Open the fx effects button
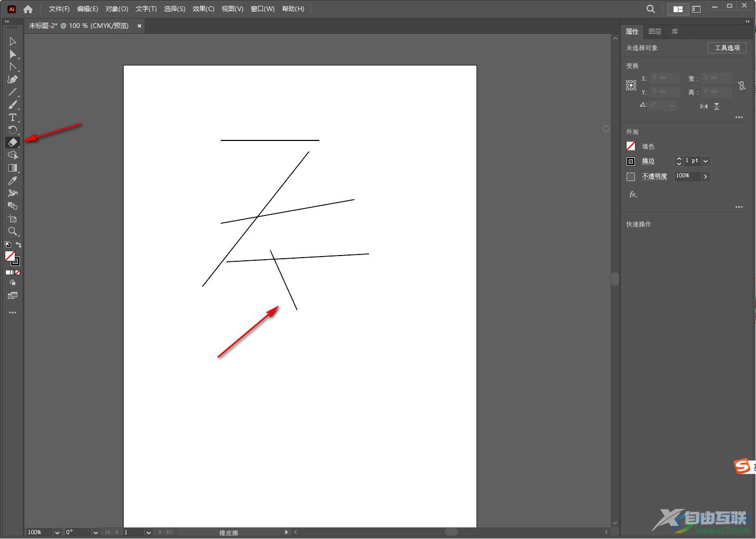Image resolution: width=756 pixels, height=539 pixels. [x=633, y=194]
